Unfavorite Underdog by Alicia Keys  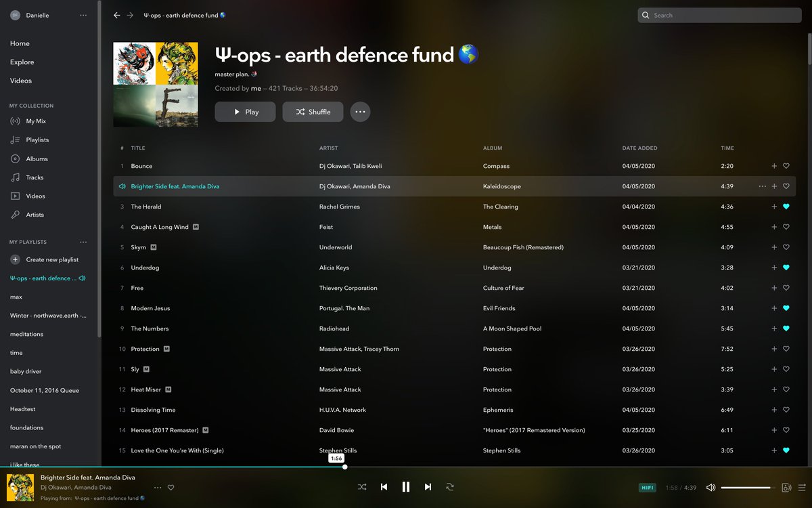tap(786, 268)
